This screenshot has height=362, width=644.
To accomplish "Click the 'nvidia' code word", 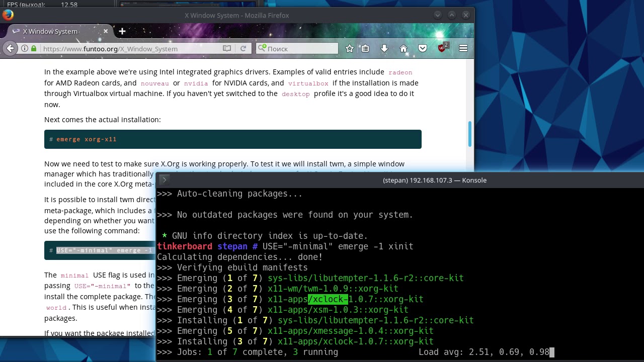I will click(x=196, y=83).
